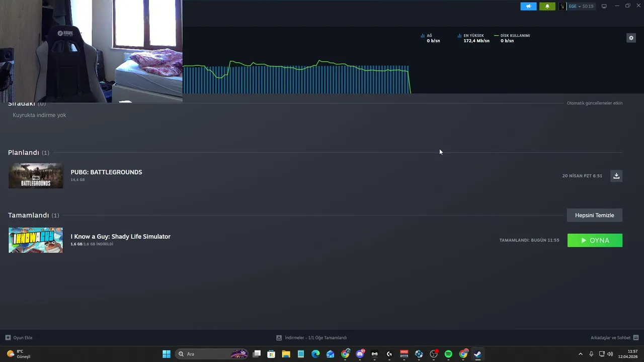Open Task View in taskbar
This screenshot has width=644, height=362.
point(257,354)
